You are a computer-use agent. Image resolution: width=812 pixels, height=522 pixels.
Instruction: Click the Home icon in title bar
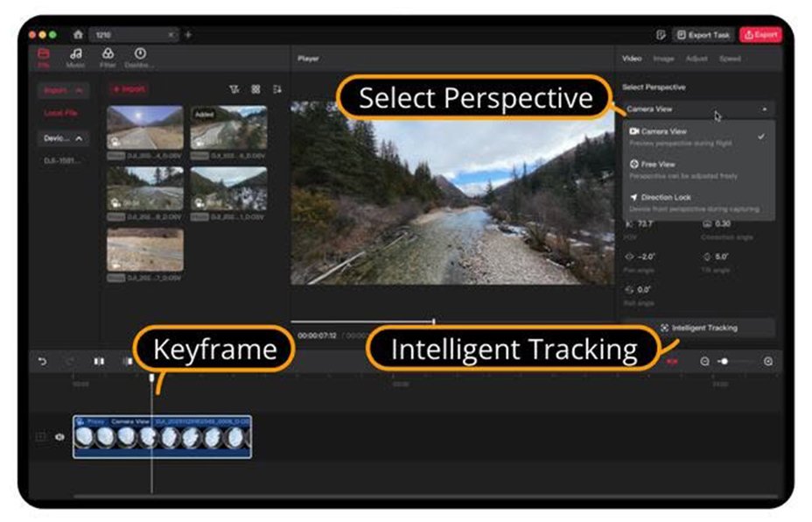click(x=78, y=35)
